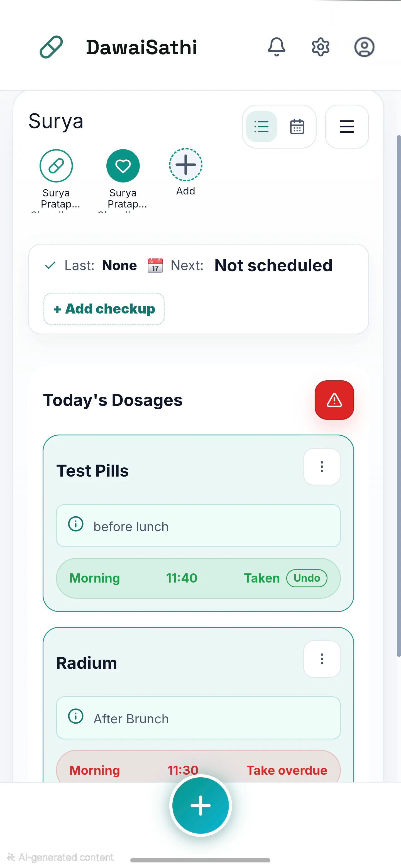401x868 pixels.
Task: Select the pill profile Surya Pratap
Action: pyautogui.click(x=56, y=166)
